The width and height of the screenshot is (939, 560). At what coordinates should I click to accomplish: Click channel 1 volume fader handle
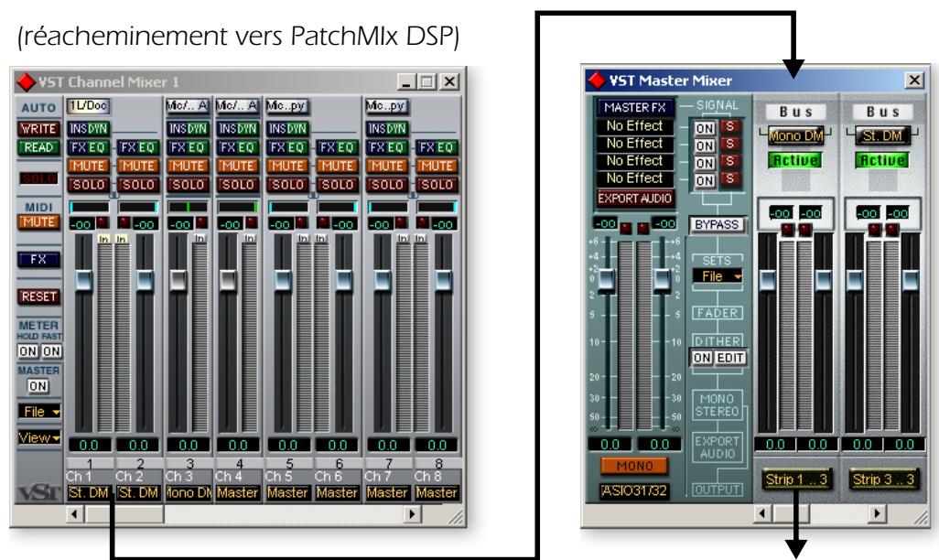pyautogui.click(x=85, y=281)
